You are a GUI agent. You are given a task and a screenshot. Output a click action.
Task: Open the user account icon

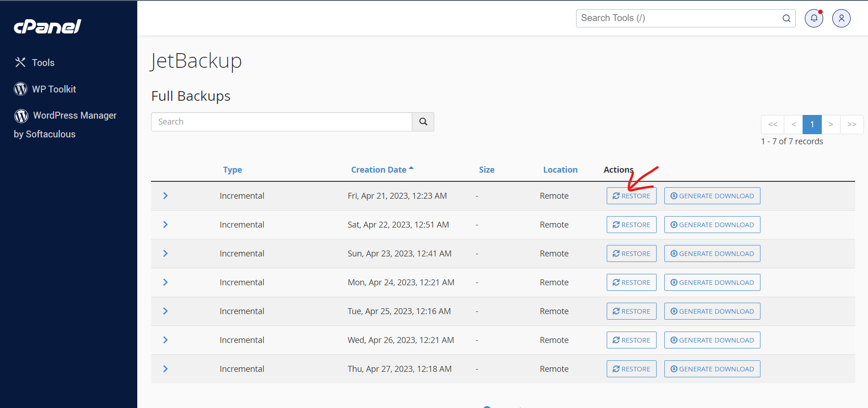[841, 18]
